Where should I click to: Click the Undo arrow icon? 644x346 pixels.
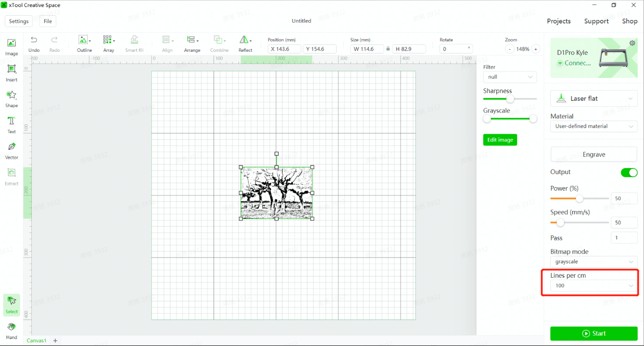[x=34, y=43]
